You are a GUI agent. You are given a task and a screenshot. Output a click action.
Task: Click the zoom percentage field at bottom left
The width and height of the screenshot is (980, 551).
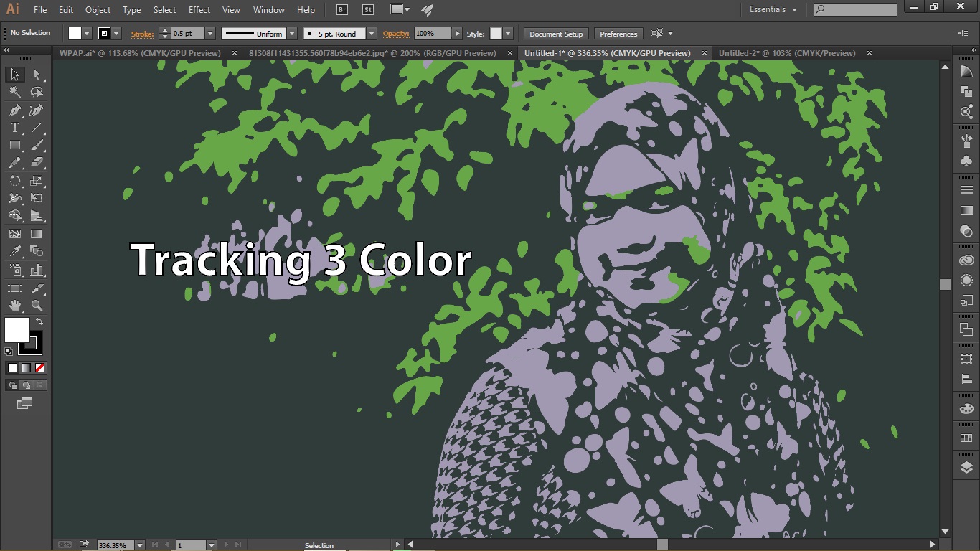coord(115,545)
